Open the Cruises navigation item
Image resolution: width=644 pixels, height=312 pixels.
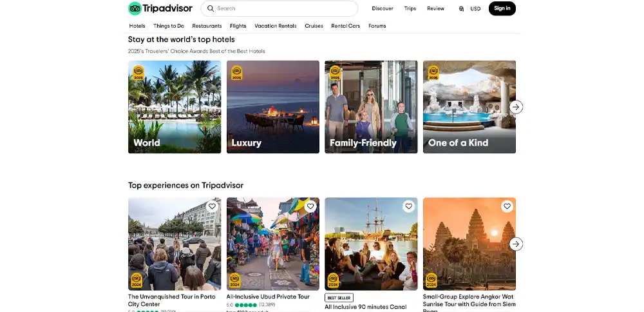click(x=314, y=26)
